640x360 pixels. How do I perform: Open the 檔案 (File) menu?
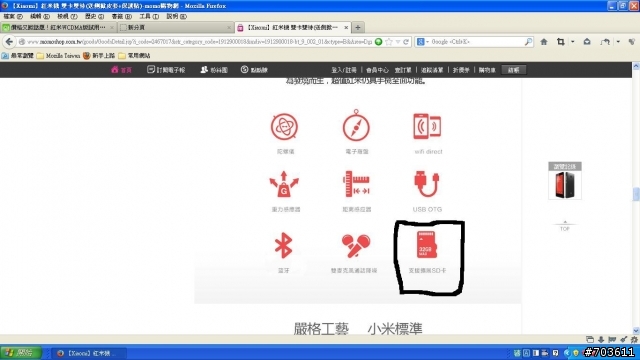(x=13, y=16)
